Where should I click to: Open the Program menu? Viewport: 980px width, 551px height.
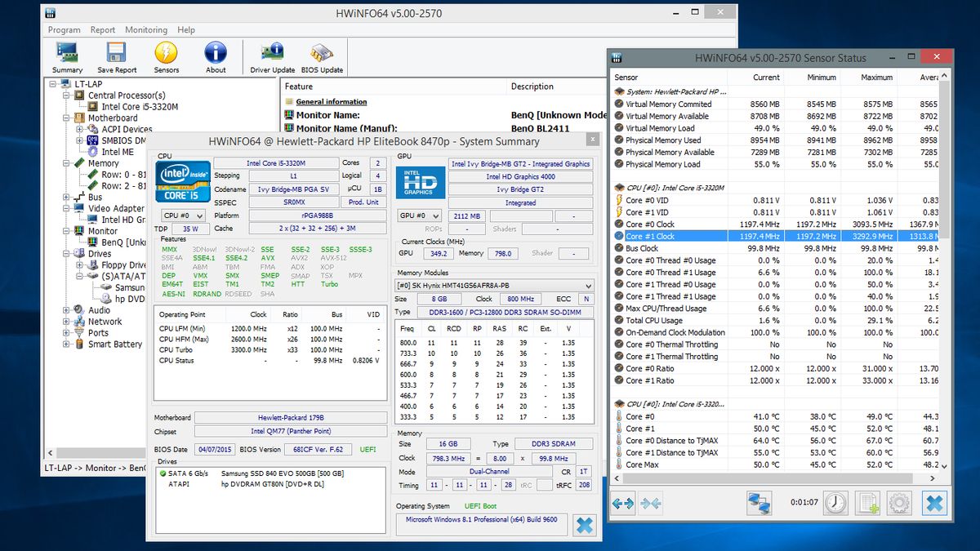[64, 30]
